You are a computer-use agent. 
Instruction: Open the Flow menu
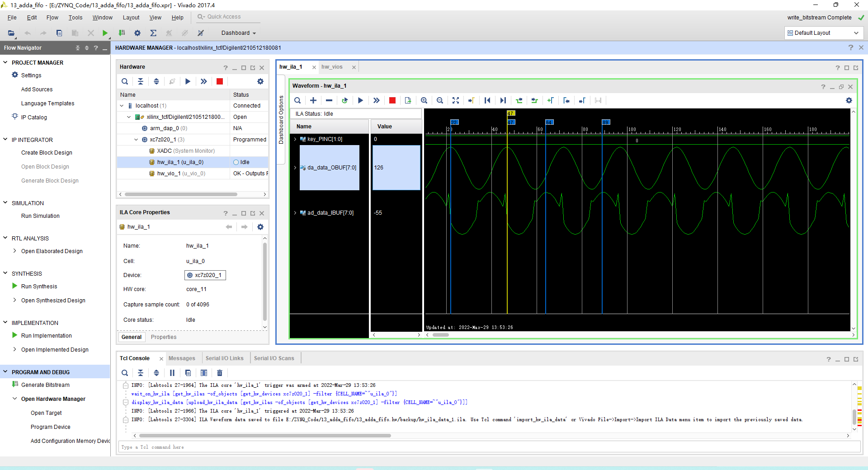[x=52, y=18]
